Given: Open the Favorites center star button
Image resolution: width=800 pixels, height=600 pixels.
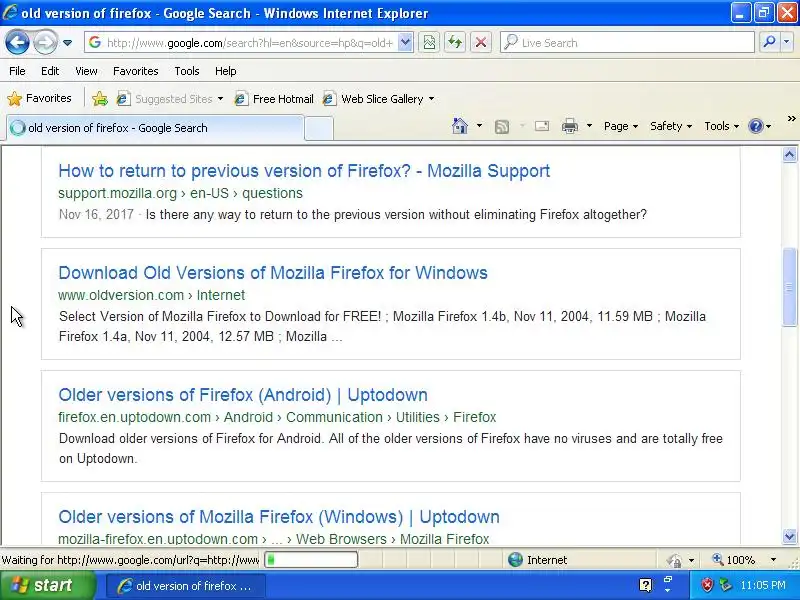Looking at the screenshot, I should 40,98.
